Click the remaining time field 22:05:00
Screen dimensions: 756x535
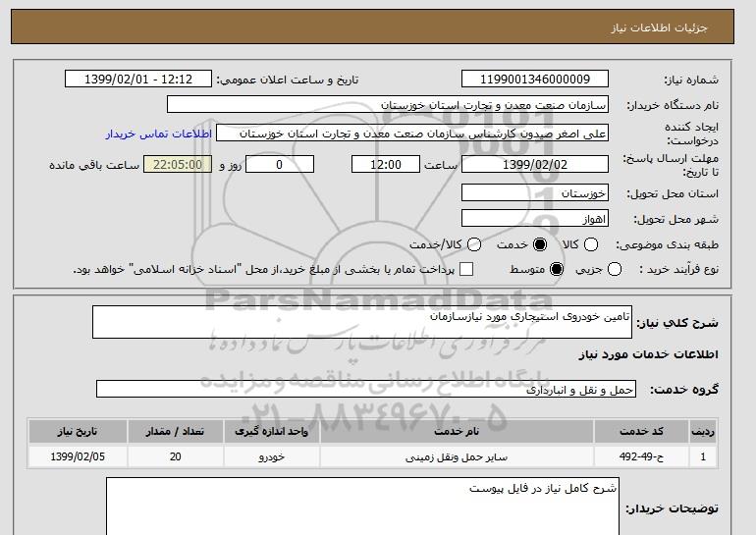(x=178, y=164)
